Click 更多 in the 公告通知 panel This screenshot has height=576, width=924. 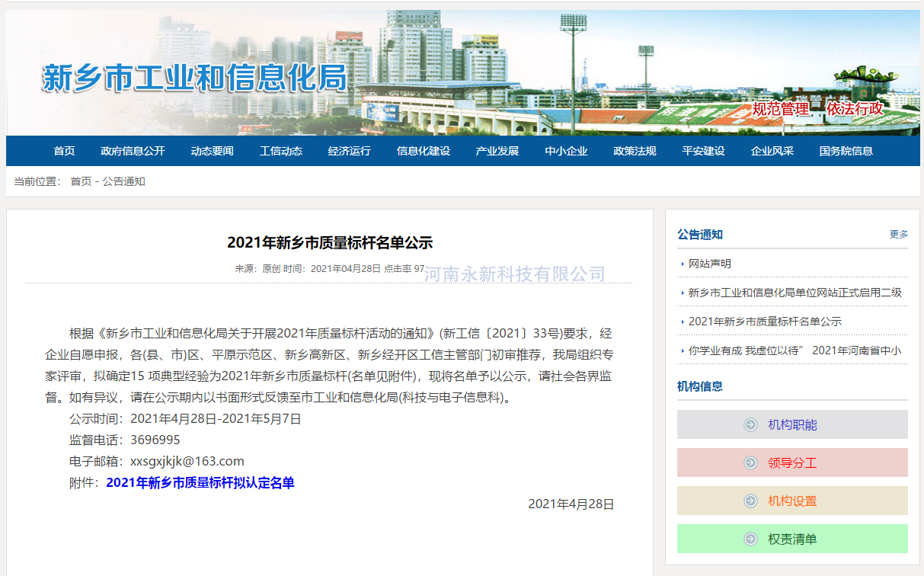coord(898,234)
